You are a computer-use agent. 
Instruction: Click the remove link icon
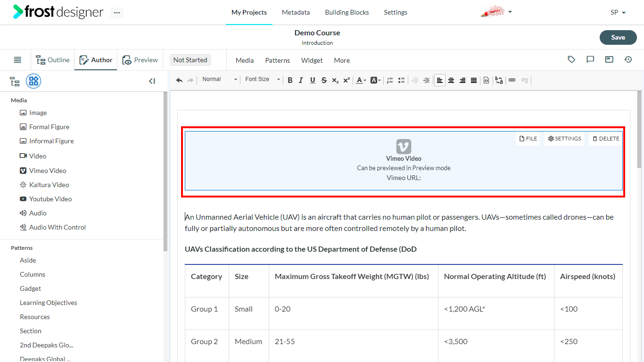pyautogui.click(x=525, y=80)
